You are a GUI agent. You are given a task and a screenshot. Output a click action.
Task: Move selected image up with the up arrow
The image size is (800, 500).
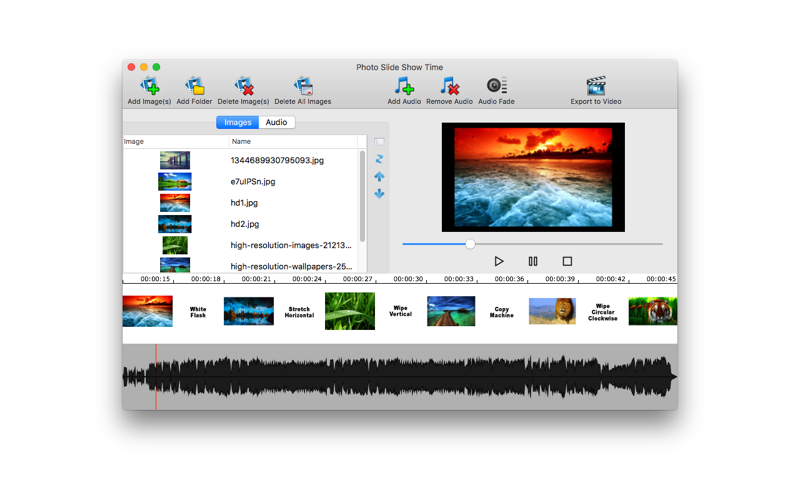tap(379, 176)
